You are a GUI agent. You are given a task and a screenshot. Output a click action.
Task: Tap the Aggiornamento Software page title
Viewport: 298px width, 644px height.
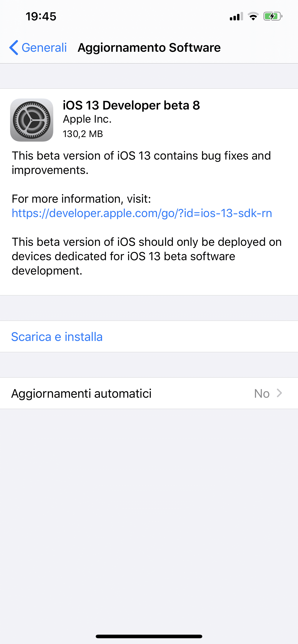click(149, 47)
